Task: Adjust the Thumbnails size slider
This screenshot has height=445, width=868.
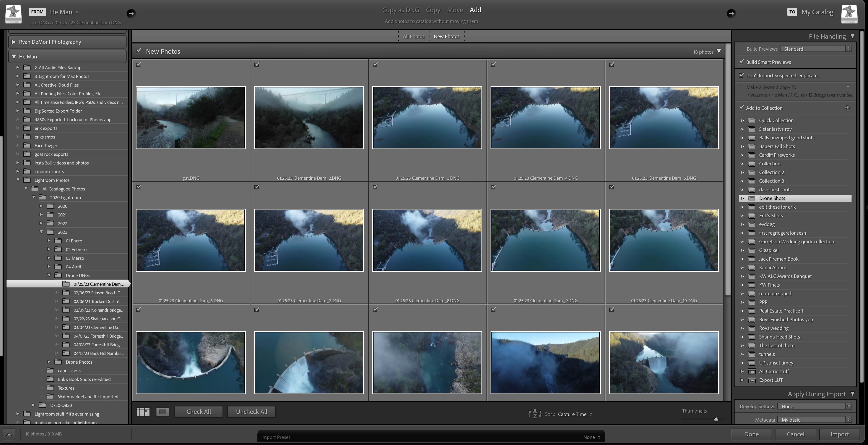Action: coord(716,419)
